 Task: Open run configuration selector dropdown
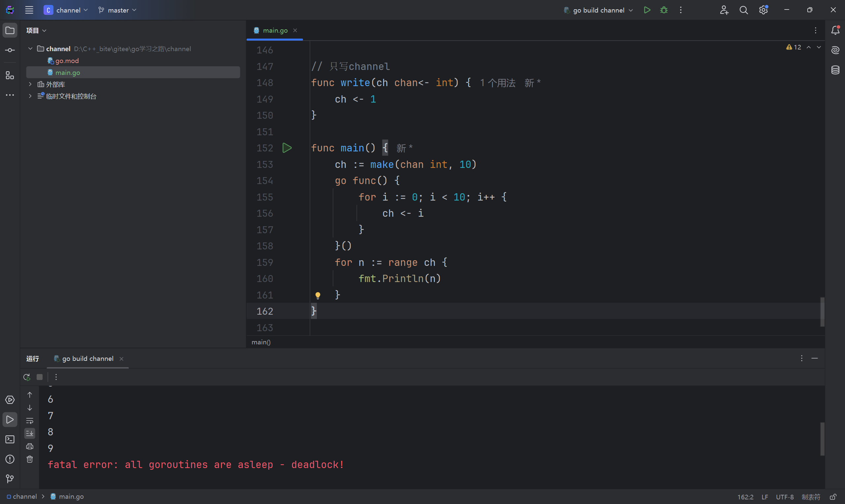(x=598, y=10)
